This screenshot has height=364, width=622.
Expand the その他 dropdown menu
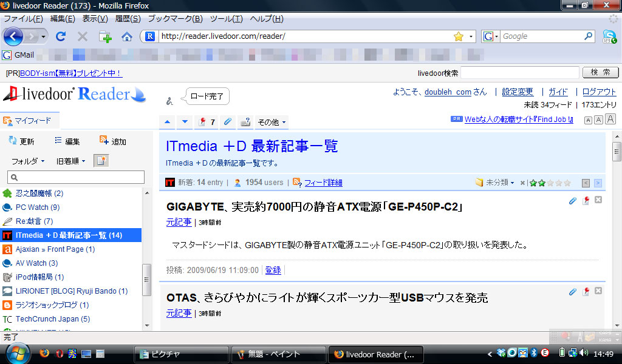coord(272,122)
